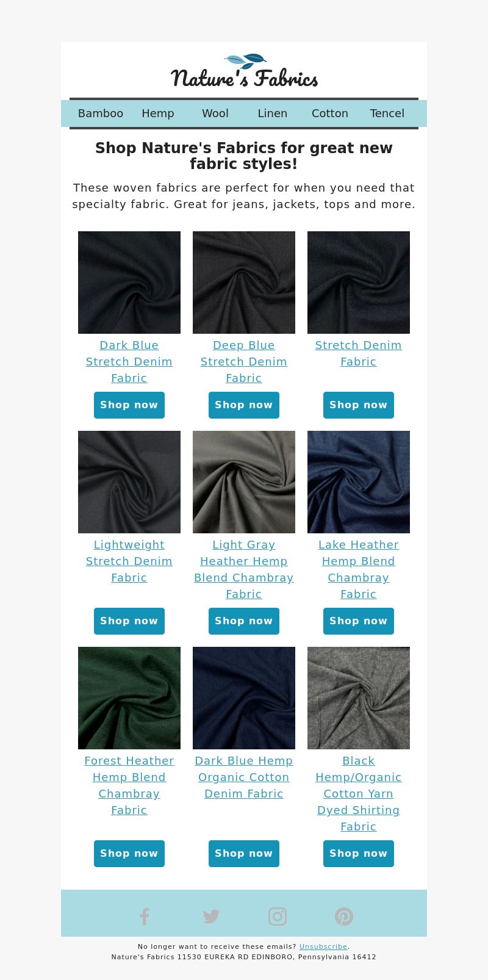
Task: Select the Hemp menu item
Action: point(158,113)
